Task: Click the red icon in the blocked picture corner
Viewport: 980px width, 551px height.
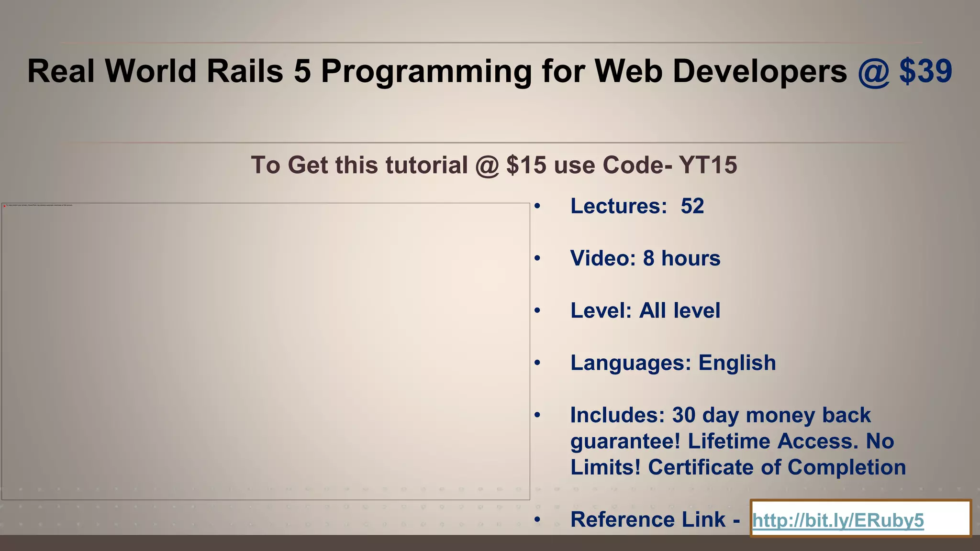Action: [x=4, y=206]
